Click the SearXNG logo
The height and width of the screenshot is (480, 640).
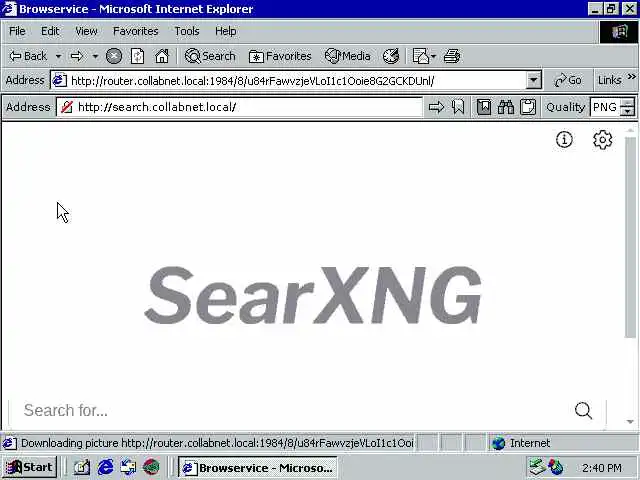[313, 296]
